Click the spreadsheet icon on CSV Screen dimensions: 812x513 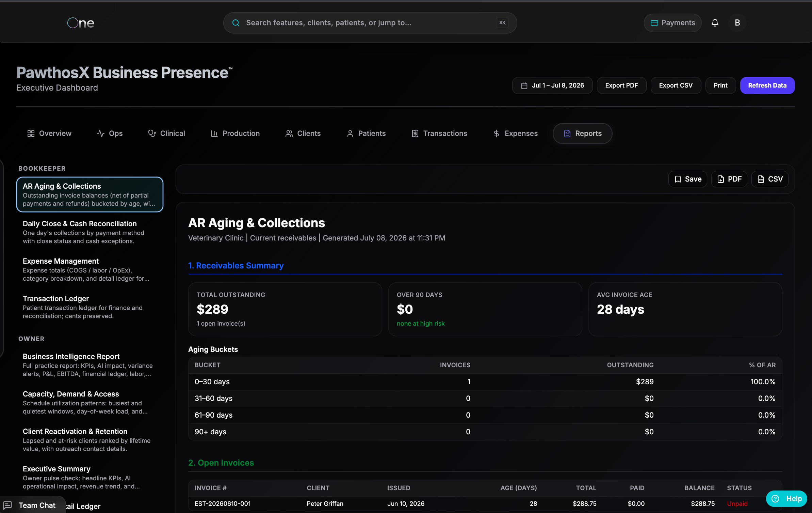click(x=761, y=179)
